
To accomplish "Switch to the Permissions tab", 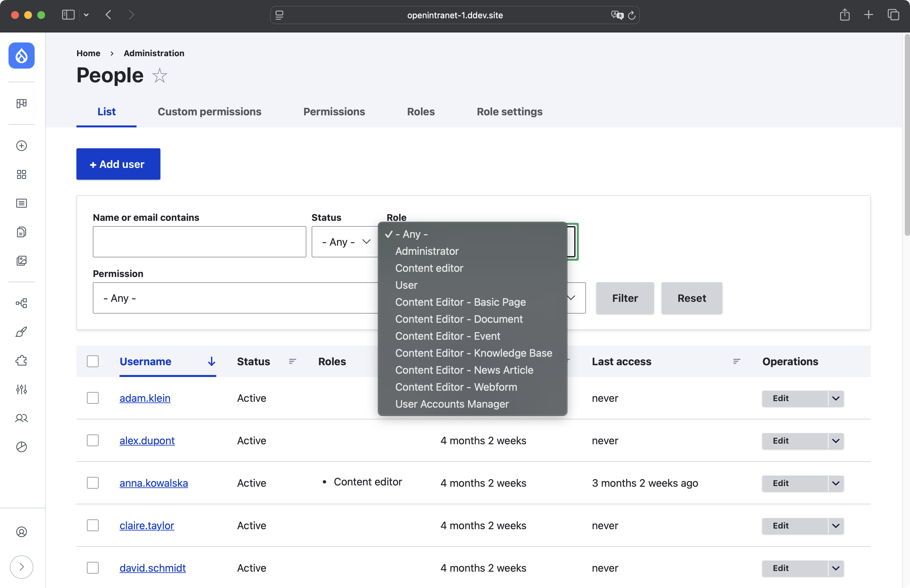I will 334,111.
